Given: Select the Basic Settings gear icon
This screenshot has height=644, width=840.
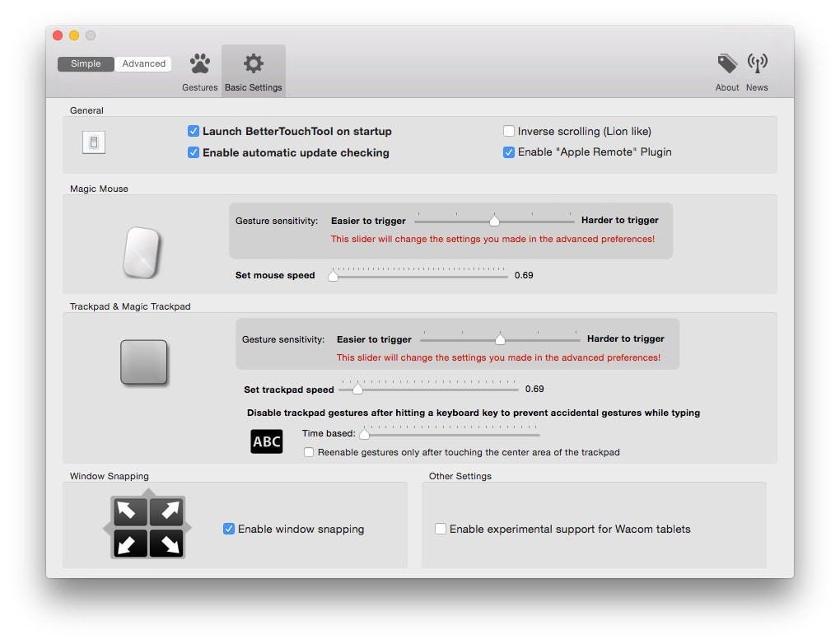Looking at the screenshot, I should (254, 63).
